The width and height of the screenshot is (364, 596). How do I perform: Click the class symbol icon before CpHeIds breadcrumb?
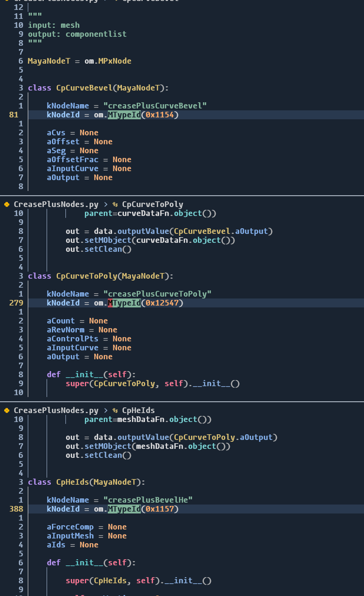click(x=115, y=410)
